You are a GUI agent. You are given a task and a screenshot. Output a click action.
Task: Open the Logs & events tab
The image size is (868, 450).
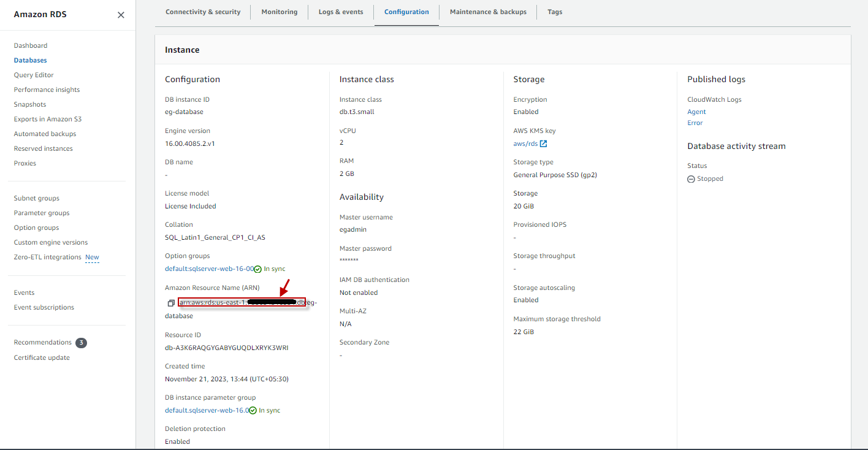tap(341, 12)
